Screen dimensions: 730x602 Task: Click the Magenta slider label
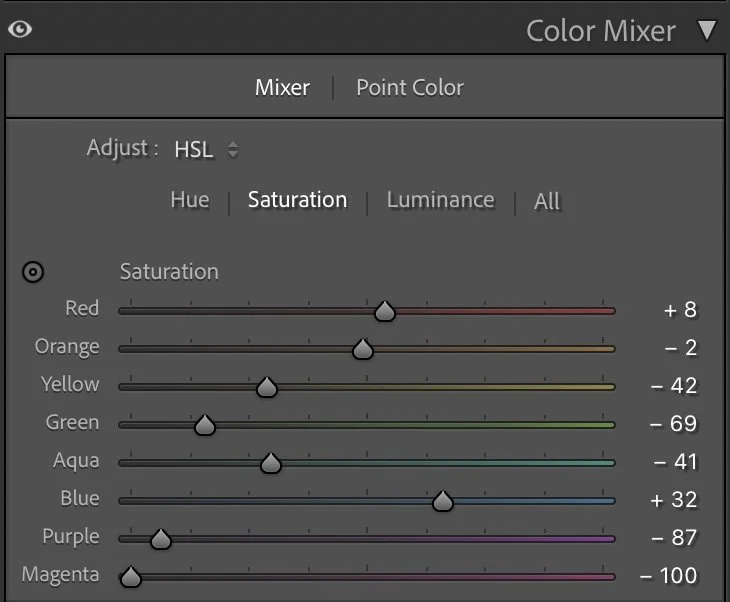(61, 575)
